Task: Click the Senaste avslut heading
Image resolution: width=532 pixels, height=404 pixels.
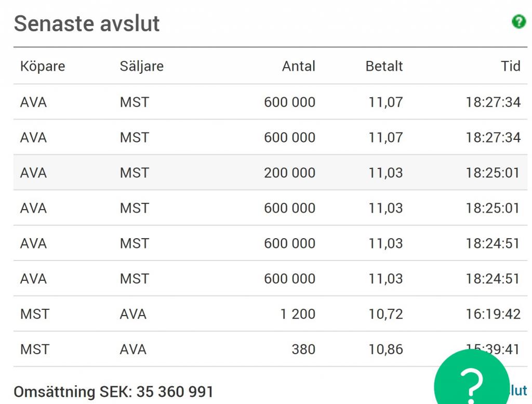Action: [x=87, y=23]
